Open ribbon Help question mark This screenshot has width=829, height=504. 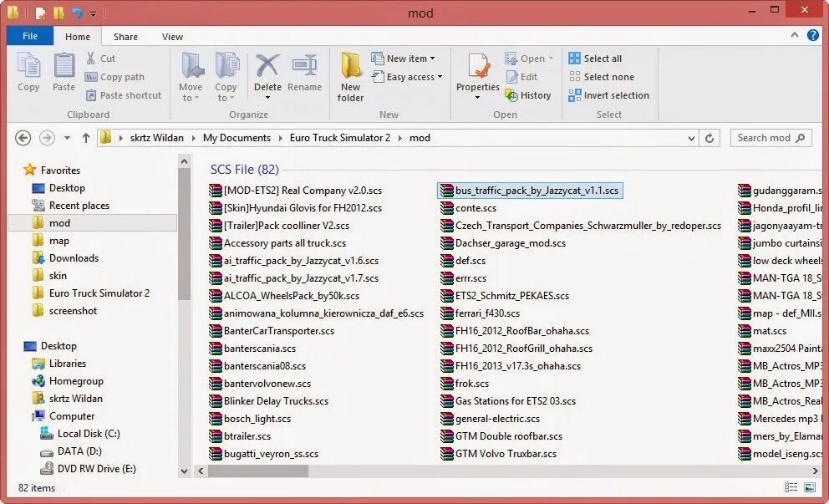(x=813, y=35)
